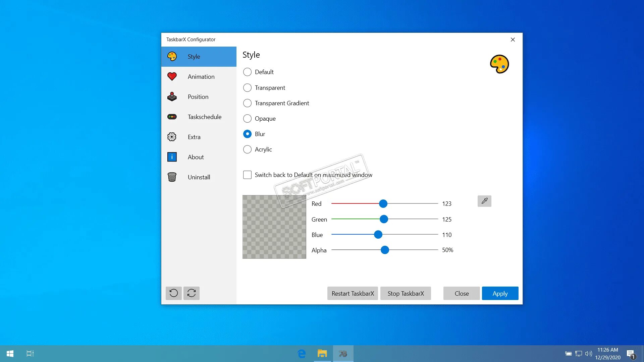This screenshot has height=362, width=644.
Task: Choose the Opaque taskbar style
Action: pos(247,119)
